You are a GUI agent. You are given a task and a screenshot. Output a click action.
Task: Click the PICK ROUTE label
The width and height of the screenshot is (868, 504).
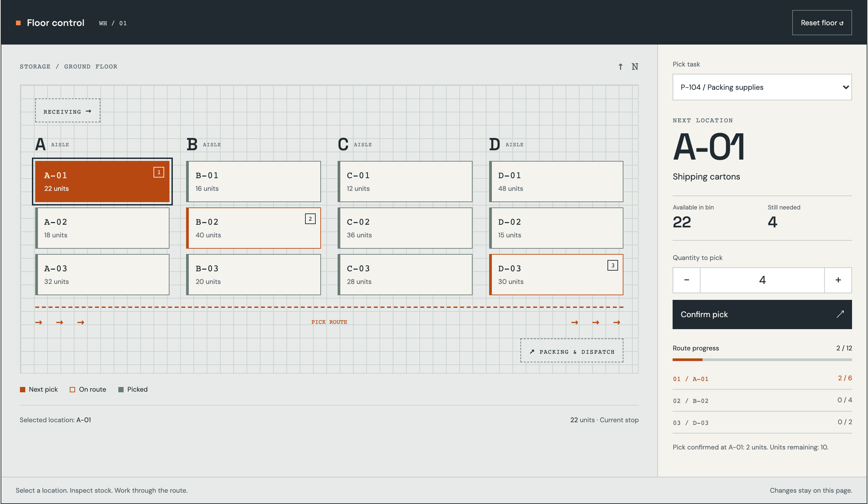click(329, 322)
